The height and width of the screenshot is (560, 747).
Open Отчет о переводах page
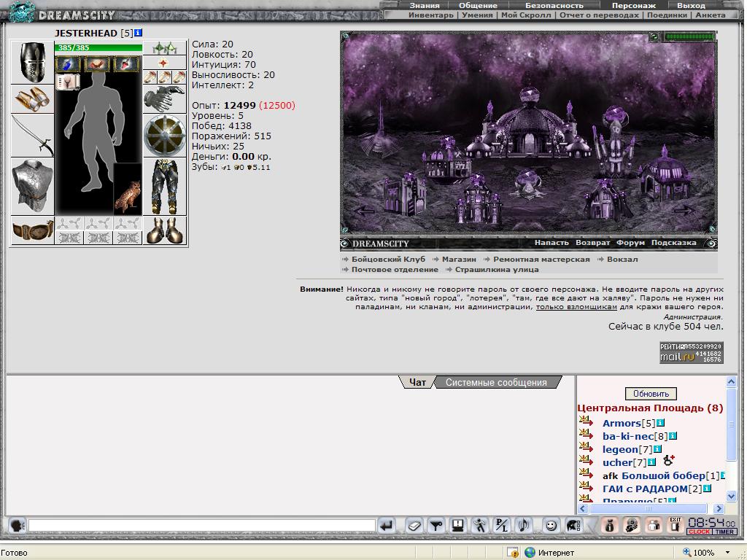599,15
